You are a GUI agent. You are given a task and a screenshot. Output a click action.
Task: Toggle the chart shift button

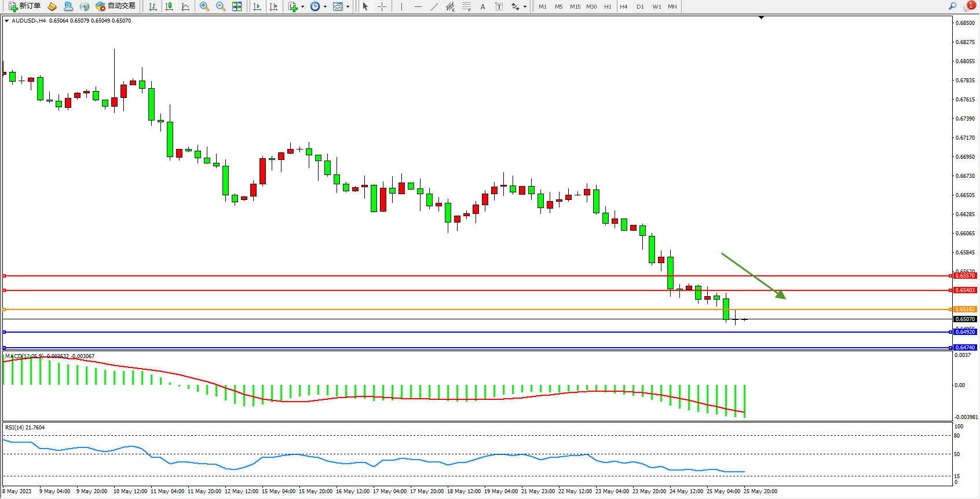click(x=273, y=6)
